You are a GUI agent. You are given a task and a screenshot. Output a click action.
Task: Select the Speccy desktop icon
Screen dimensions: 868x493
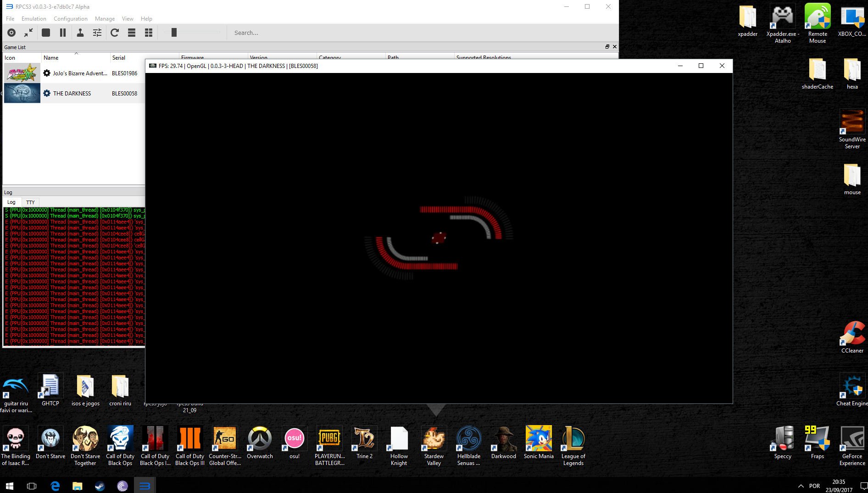click(783, 442)
